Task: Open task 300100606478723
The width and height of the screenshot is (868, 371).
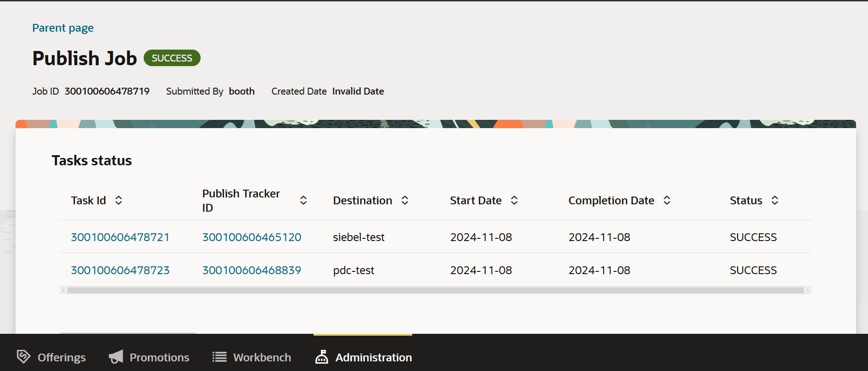Action: point(120,270)
